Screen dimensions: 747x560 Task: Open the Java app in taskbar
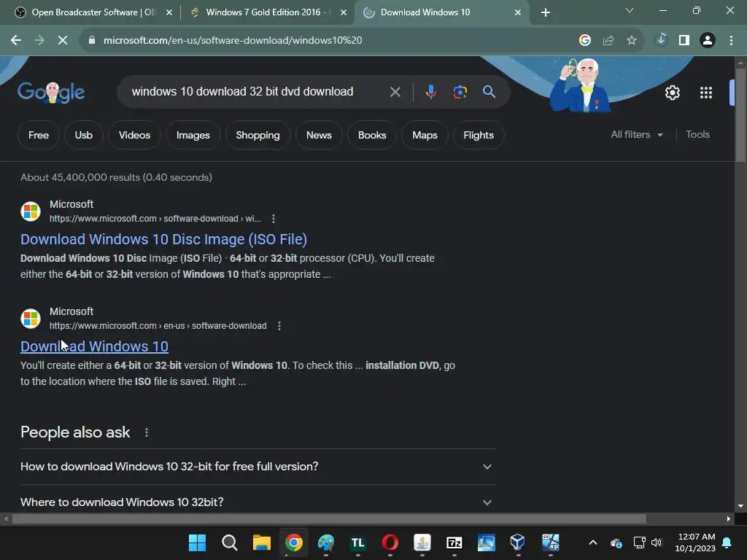[x=422, y=542]
